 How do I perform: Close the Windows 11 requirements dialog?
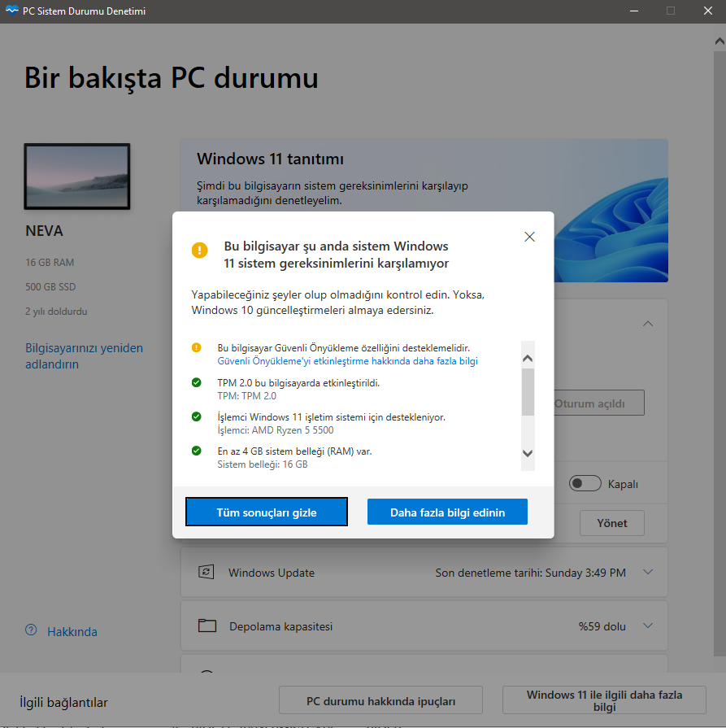coord(529,237)
